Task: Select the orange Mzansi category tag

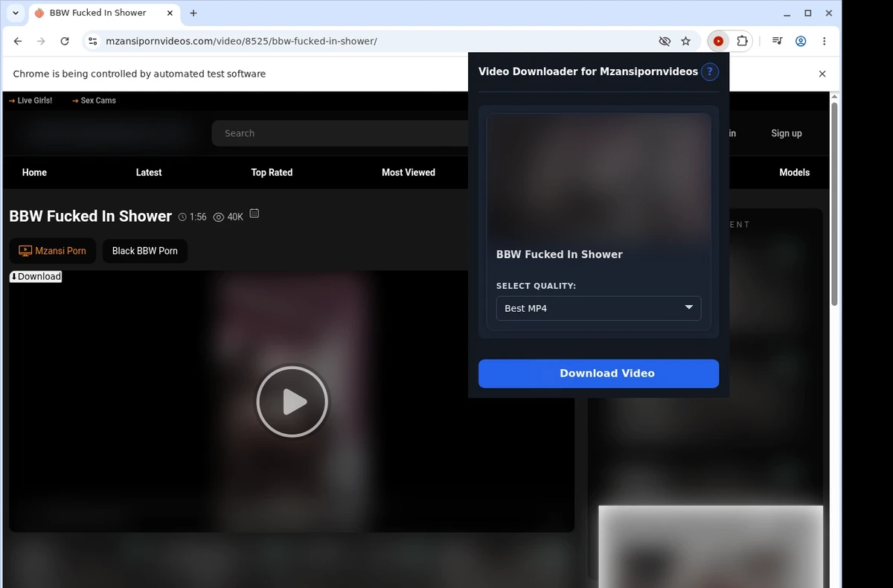Action: [x=53, y=251]
